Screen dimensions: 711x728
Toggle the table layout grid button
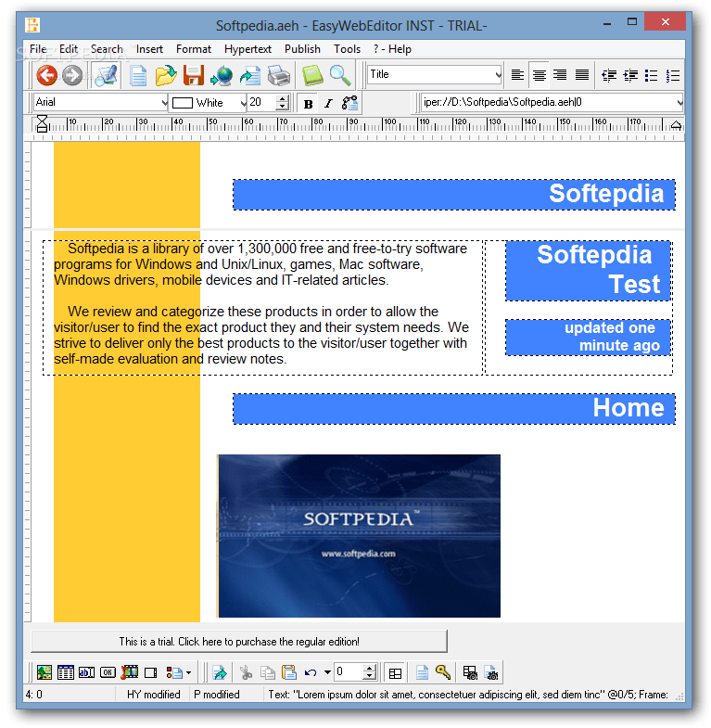[395, 672]
